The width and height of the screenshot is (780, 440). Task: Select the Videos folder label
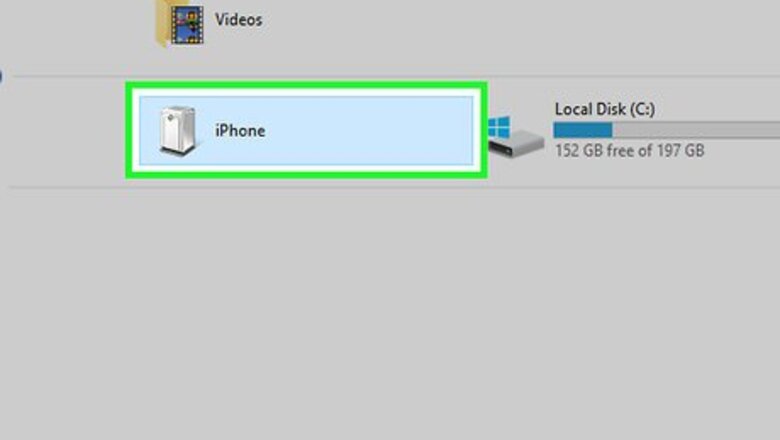(238, 20)
